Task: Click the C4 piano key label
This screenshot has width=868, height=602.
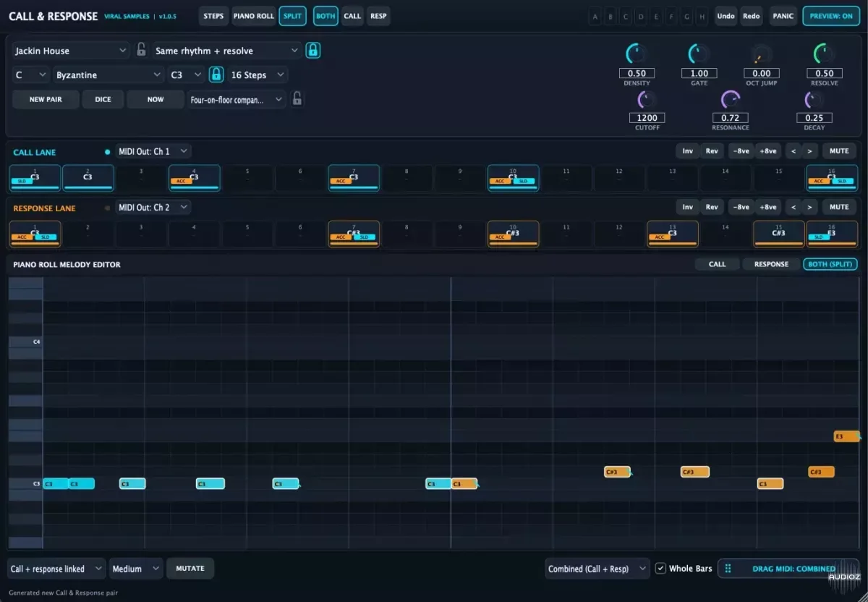Action: (36, 342)
